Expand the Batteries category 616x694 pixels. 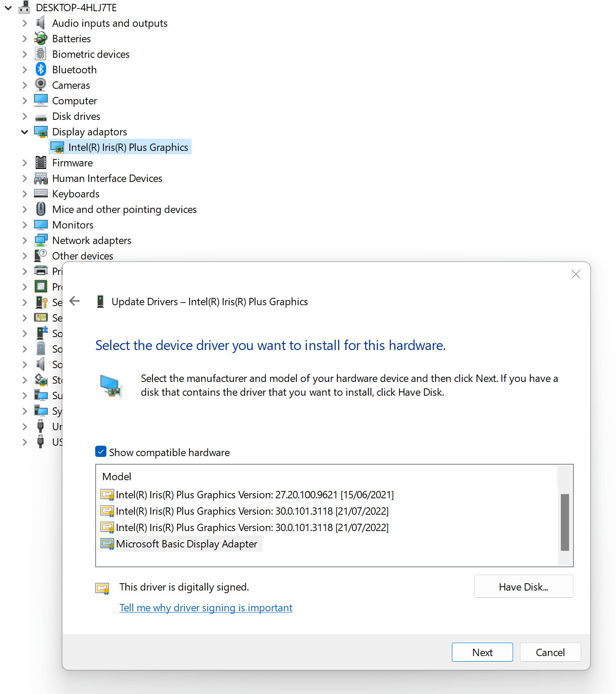click(25, 38)
